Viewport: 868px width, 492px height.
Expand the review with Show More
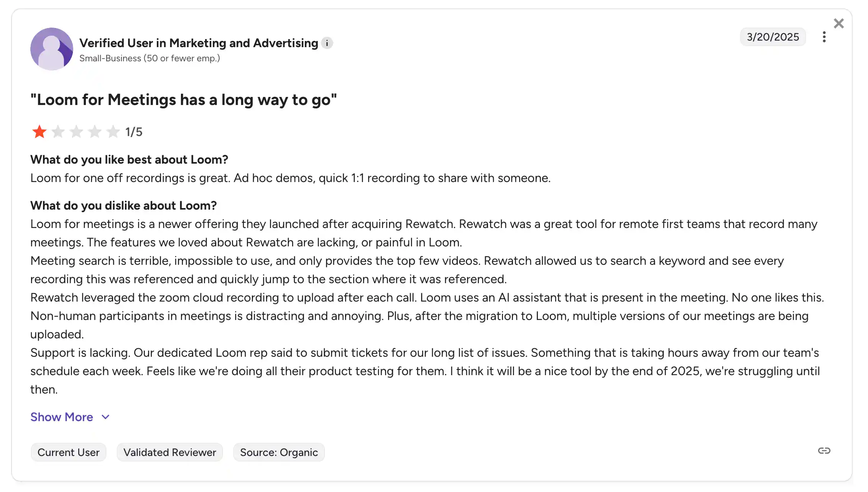coord(62,417)
